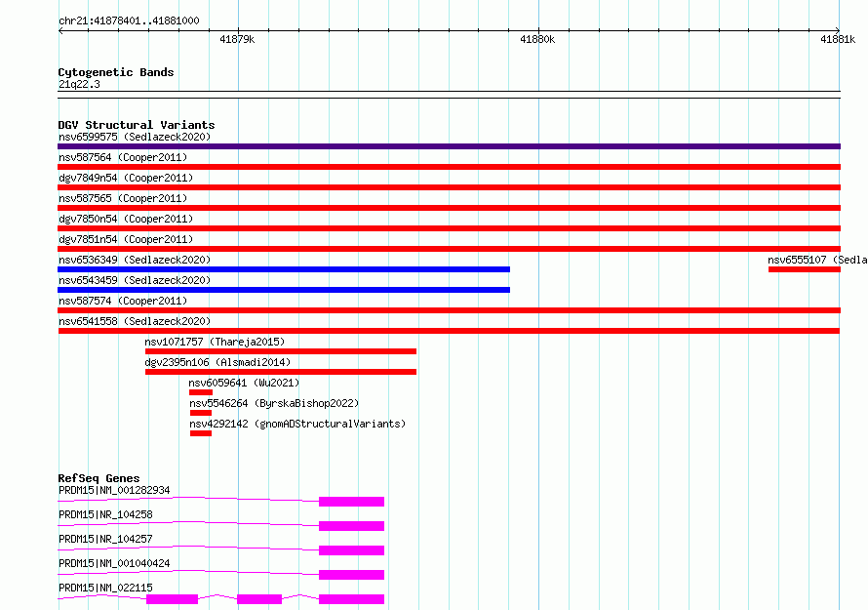Viewport: 868px width, 610px height.
Task: Open nsv6059641 (Wu2021) label
Action: pos(244,383)
